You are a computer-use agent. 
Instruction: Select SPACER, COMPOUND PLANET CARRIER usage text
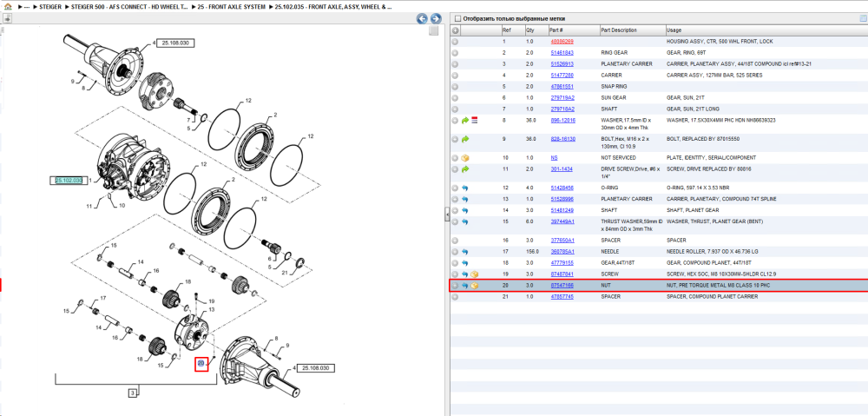[713, 297]
